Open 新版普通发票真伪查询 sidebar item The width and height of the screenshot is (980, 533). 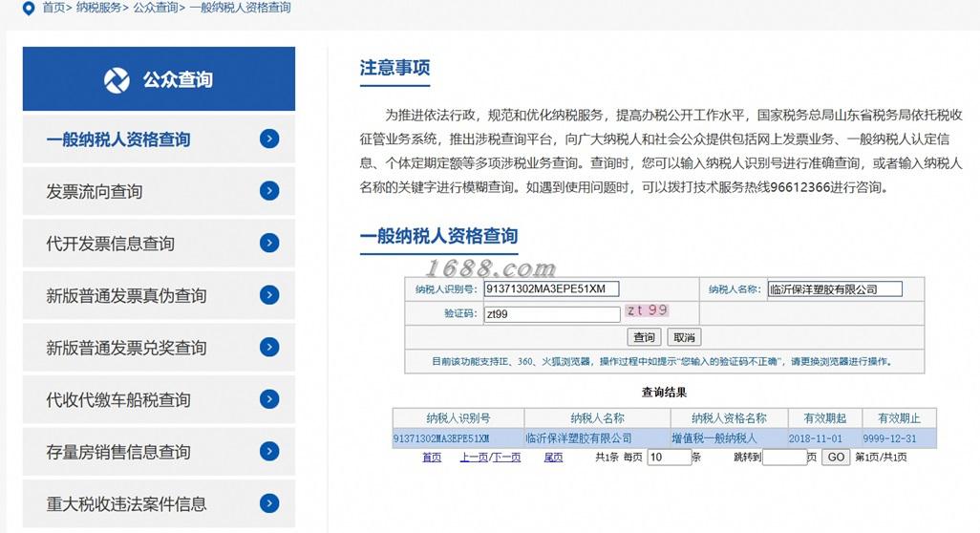[x=159, y=295]
